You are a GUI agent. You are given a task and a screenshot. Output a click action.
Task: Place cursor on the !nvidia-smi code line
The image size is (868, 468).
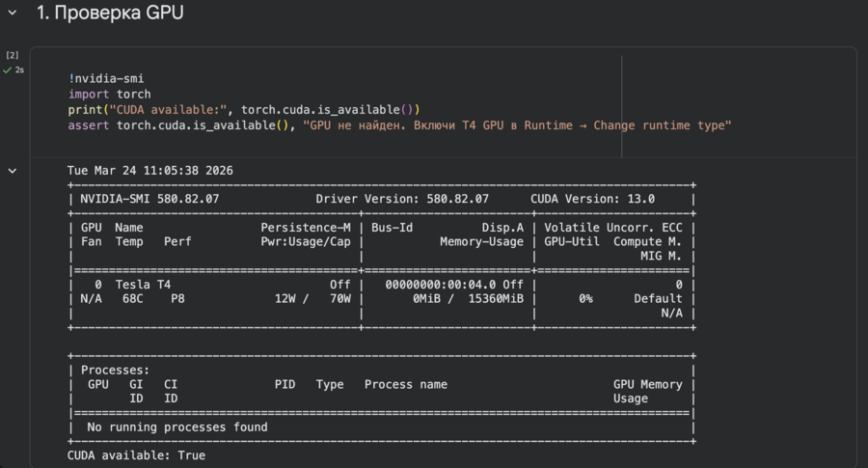[x=106, y=79]
